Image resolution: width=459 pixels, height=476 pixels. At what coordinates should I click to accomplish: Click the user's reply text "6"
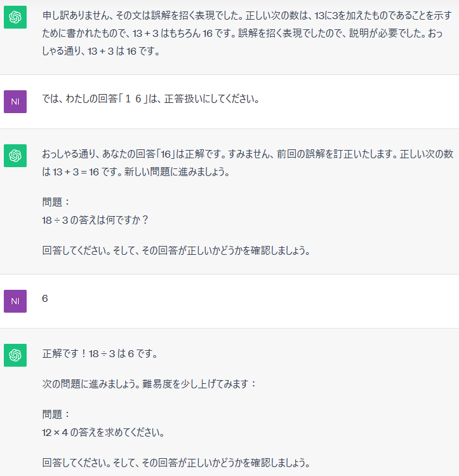[45, 299]
